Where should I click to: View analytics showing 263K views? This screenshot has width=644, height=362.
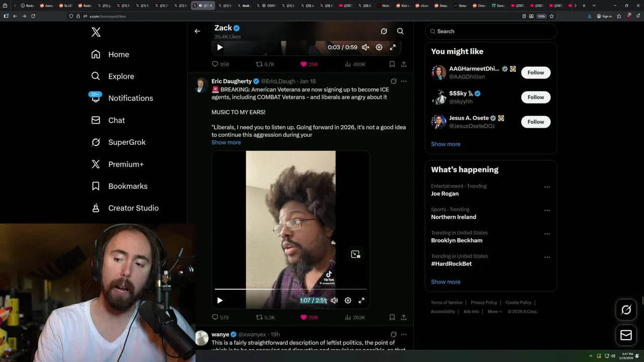(x=355, y=317)
